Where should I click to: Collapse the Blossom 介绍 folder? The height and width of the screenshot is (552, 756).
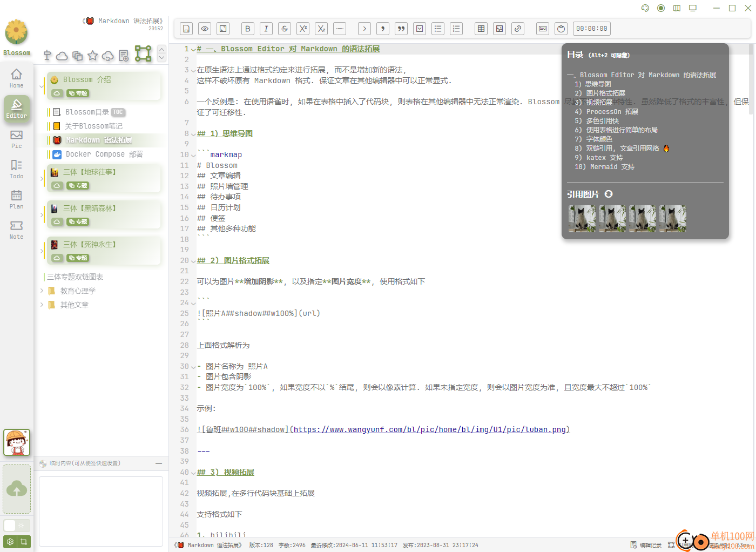(x=42, y=86)
